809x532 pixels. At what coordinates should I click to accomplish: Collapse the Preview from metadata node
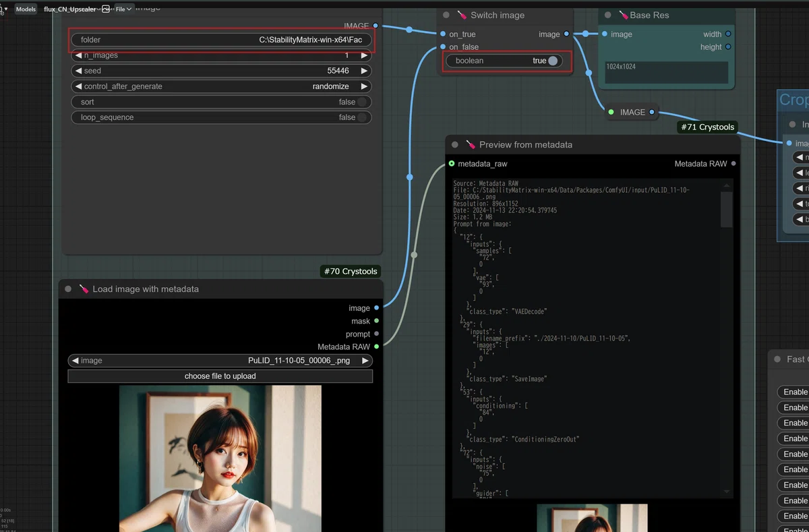455,144
